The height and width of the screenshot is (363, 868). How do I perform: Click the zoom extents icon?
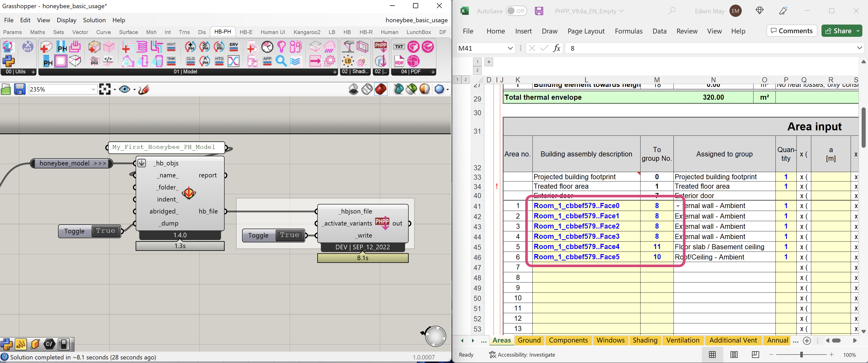tap(105, 89)
